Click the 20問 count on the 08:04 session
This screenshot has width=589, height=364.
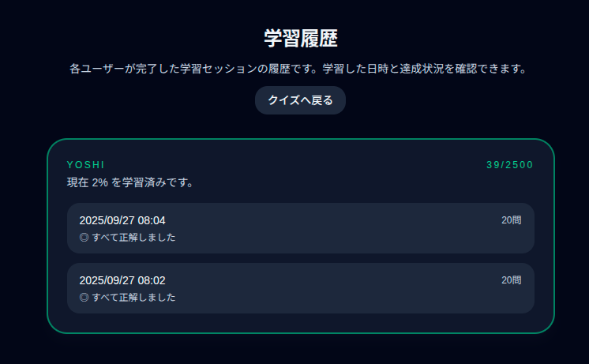[x=511, y=220]
